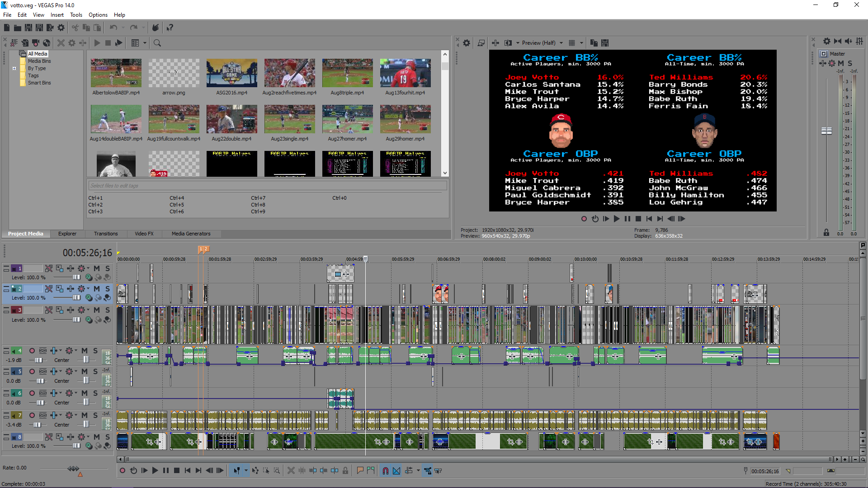Click the Record button in timeline transport
The height and width of the screenshot is (488, 868).
(x=122, y=471)
